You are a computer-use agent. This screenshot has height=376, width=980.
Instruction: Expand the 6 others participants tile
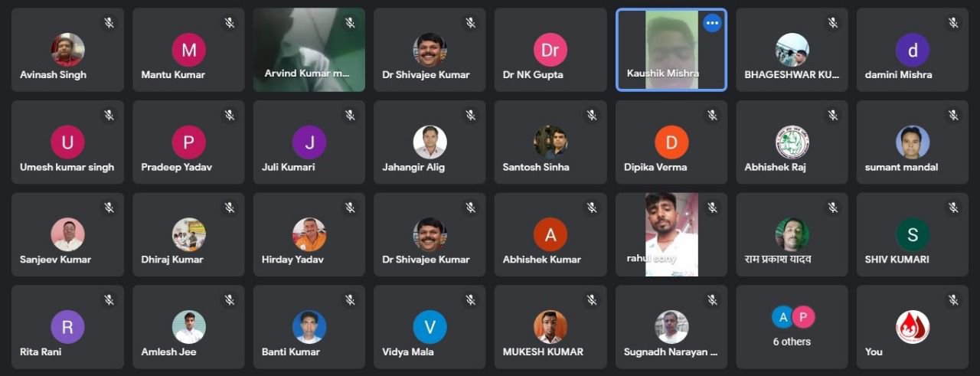(x=792, y=327)
